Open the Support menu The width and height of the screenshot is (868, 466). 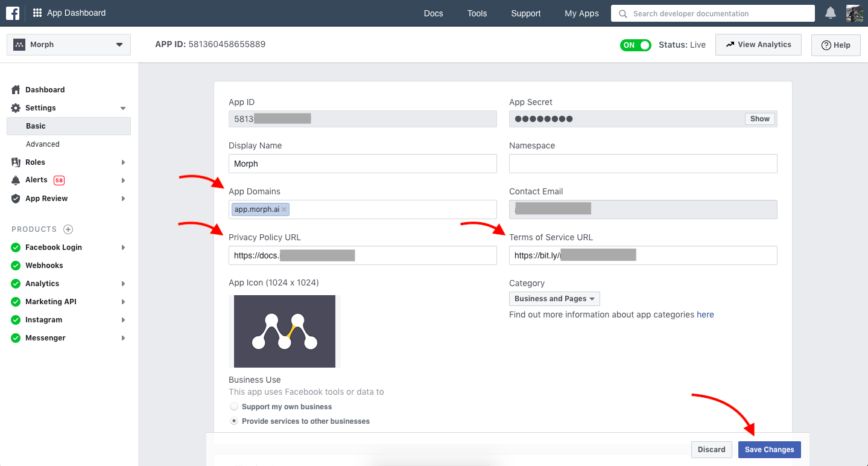[525, 13]
